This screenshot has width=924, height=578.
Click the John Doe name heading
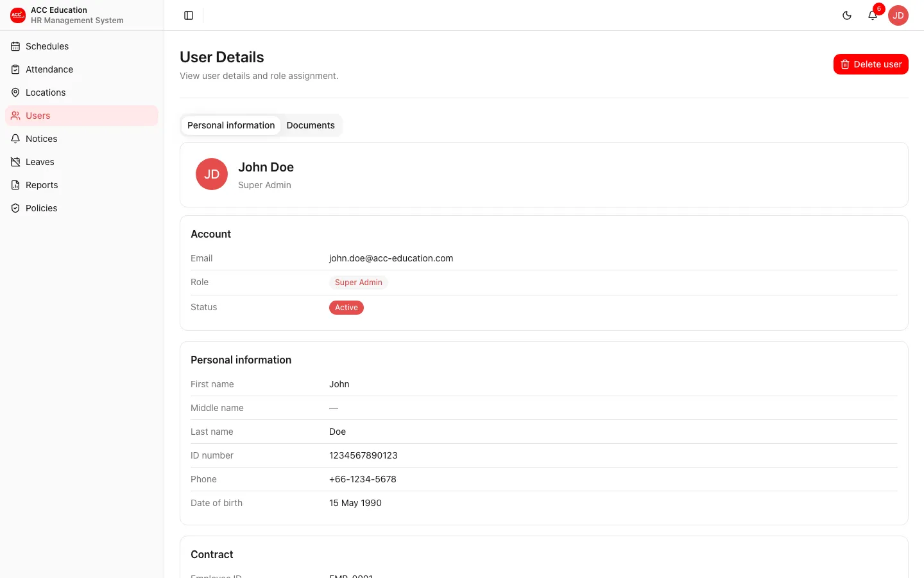pyautogui.click(x=266, y=167)
